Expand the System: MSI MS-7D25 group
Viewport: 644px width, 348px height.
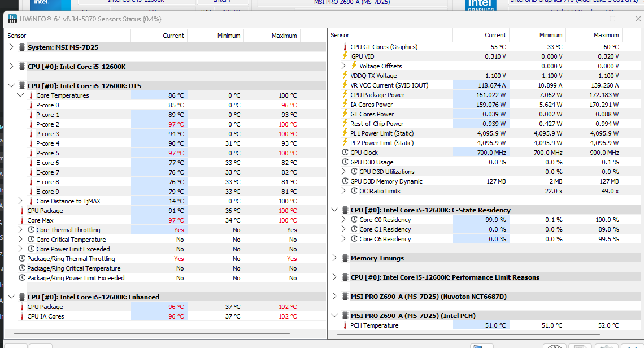11,47
